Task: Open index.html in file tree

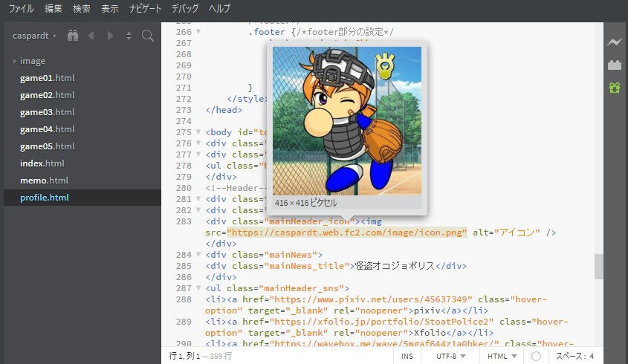Action: tap(42, 163)
